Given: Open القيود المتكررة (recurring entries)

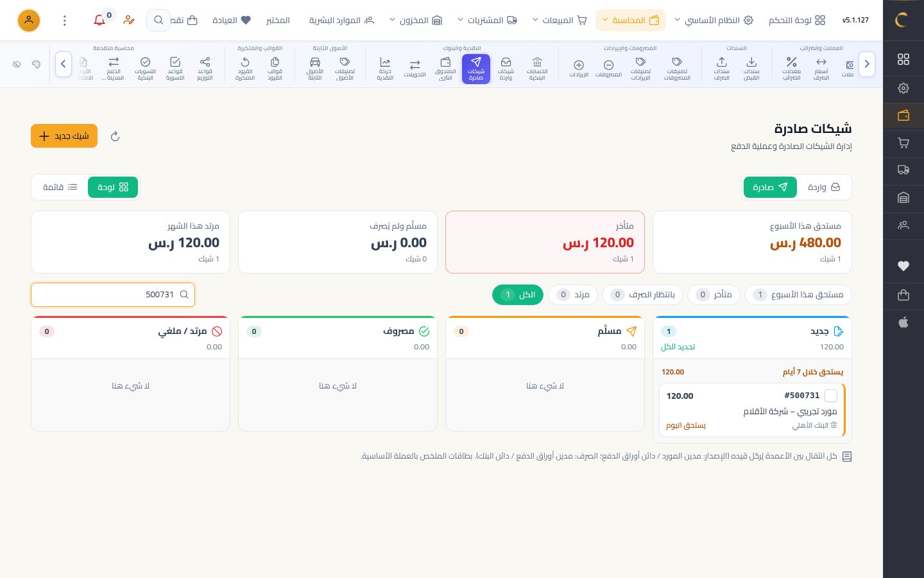Looking at the screenshot, I should [x=245, y=69].
